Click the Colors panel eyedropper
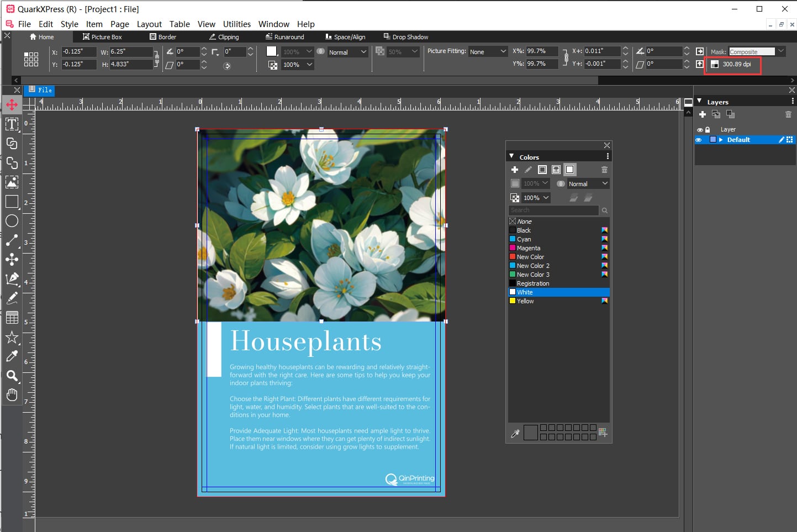The width and height of the screenshot is (797, 532). pyautogui.click(x=515, y=433)
